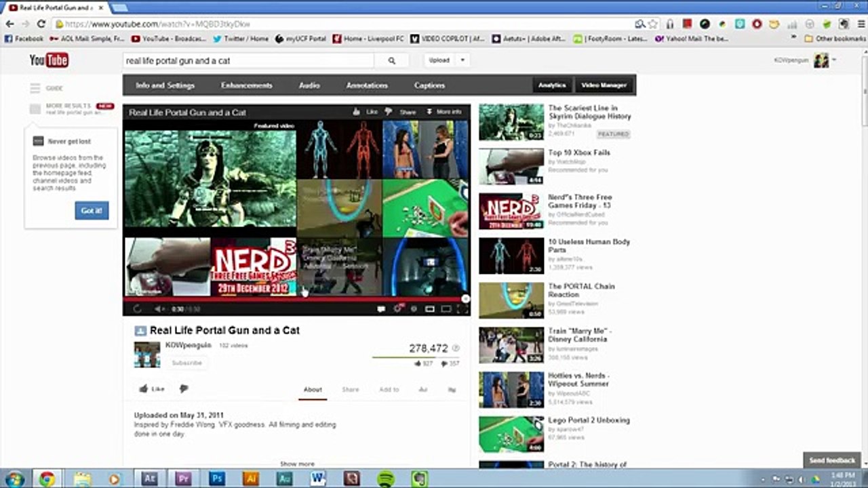Image resolution: width=868 pixels, height=488 pixels.
Task: Mute the video with the speaker icon
Action: click(159, 309)
